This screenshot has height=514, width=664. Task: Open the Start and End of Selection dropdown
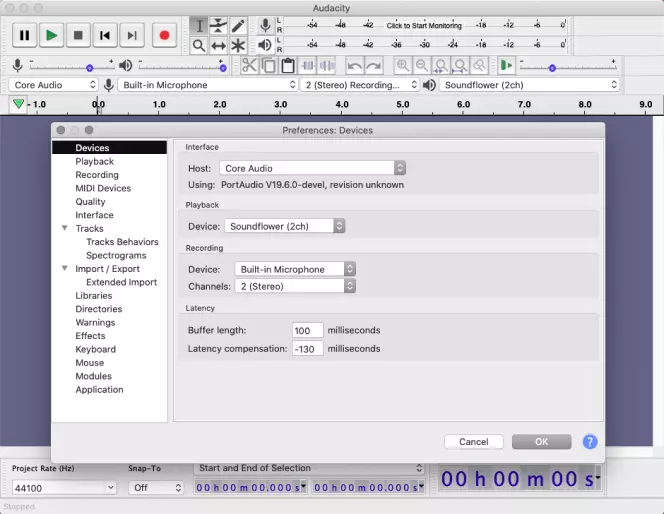310,468
